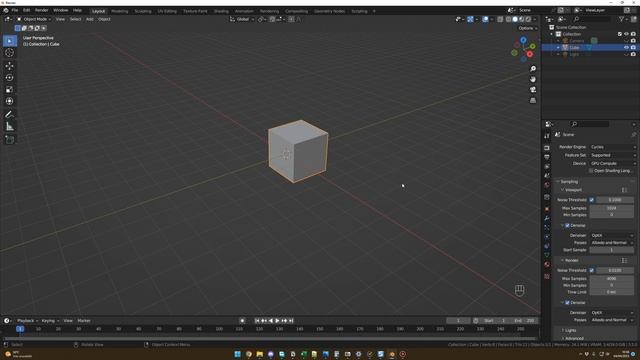Image resolution: width=640 pixels, height=360 pixels.
Task: Play the timeline animation
Action: 277,321
